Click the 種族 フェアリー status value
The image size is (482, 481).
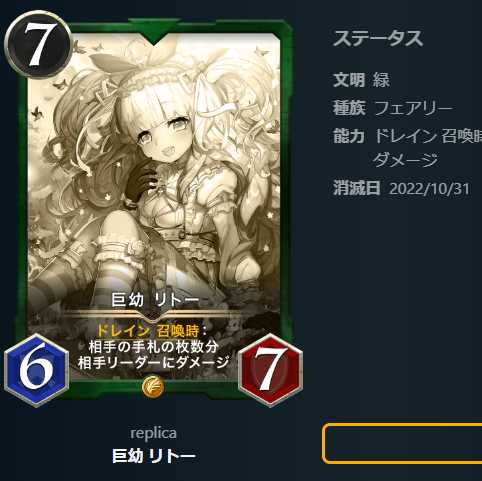(x=413, y=108)
